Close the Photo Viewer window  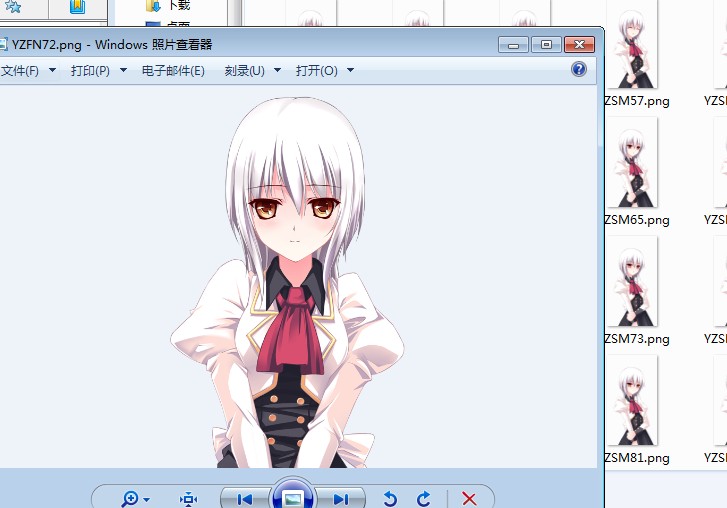click(579, 44)
